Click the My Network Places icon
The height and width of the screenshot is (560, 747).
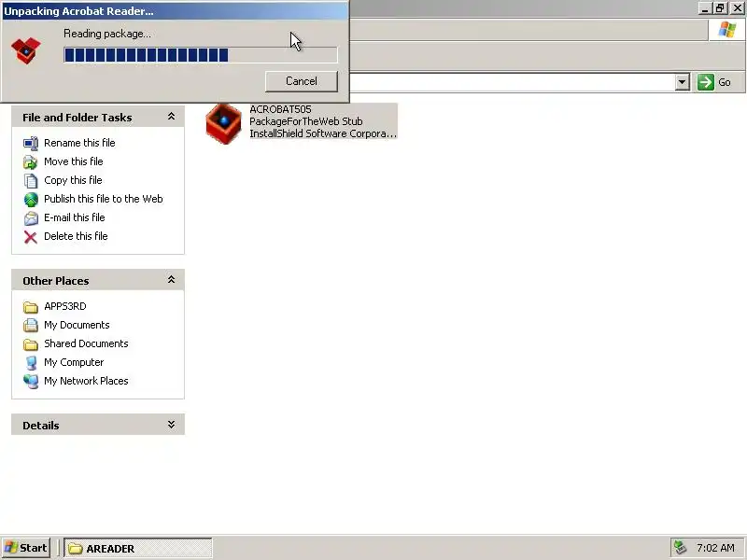pos(31,382)
